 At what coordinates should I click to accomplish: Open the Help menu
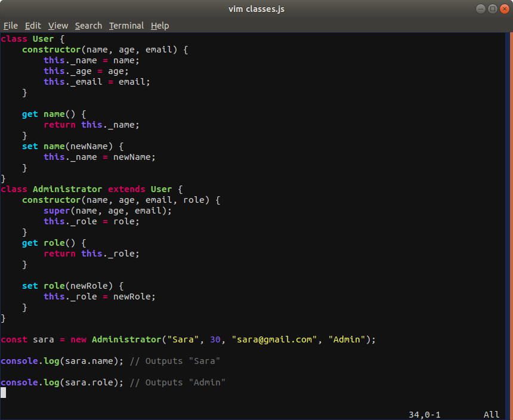(160, 26)
